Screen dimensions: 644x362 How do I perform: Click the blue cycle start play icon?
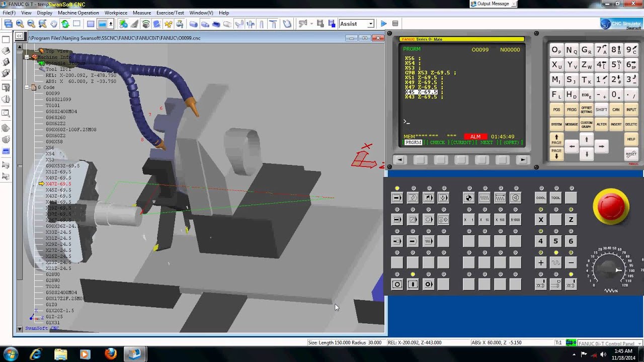pos(383,24)
